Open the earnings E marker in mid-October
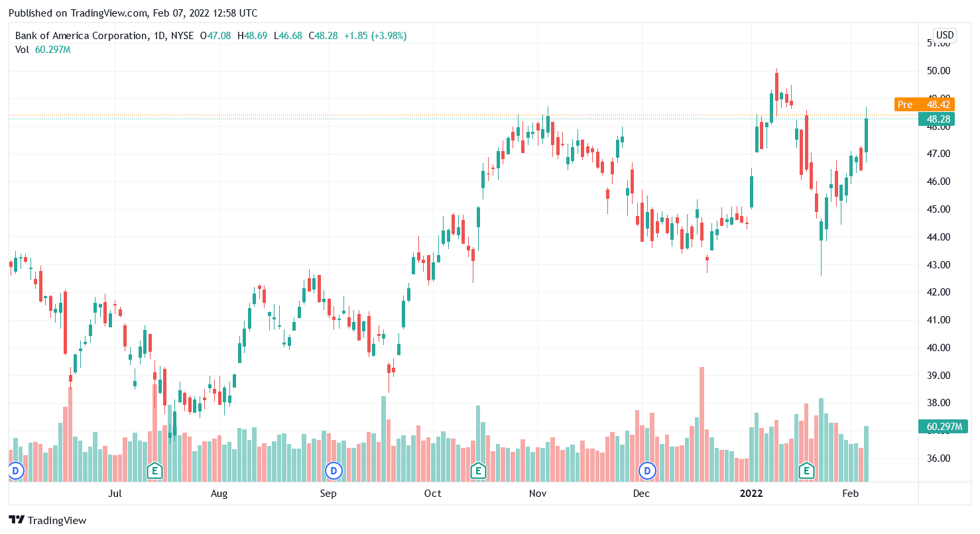 pos(477,471)
